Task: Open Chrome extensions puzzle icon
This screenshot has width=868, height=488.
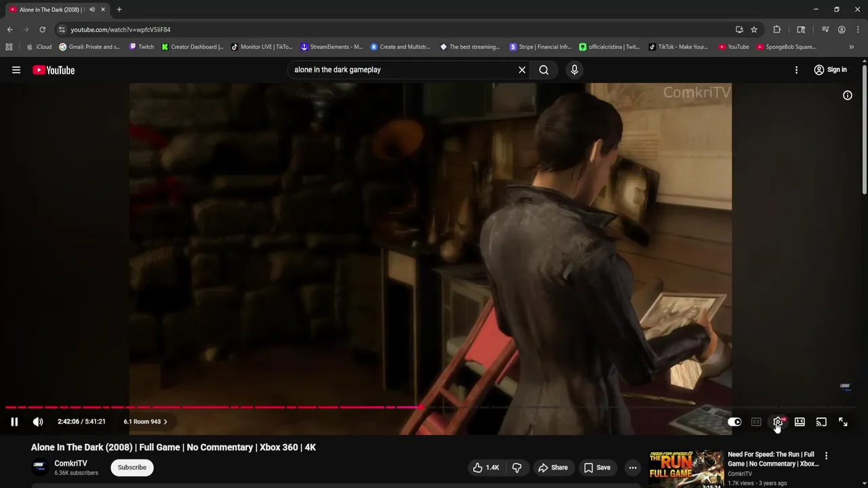Action: click(x=777, y=30)
